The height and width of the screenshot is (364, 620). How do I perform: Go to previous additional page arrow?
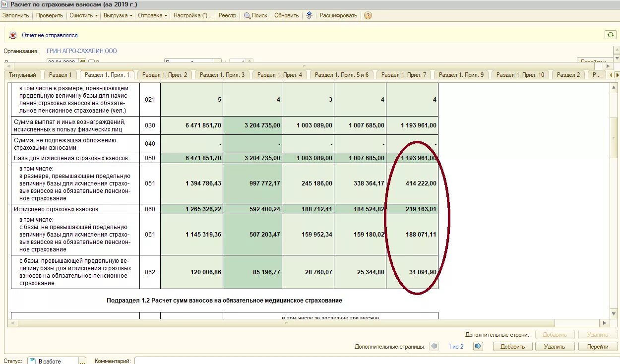pyautogui.click(x=434, y=346)
